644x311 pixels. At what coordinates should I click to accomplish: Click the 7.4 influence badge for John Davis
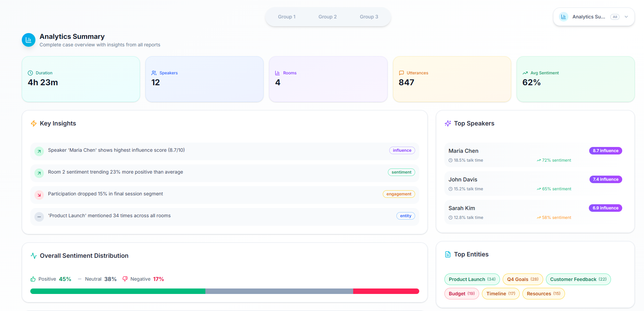click(606, 179)
